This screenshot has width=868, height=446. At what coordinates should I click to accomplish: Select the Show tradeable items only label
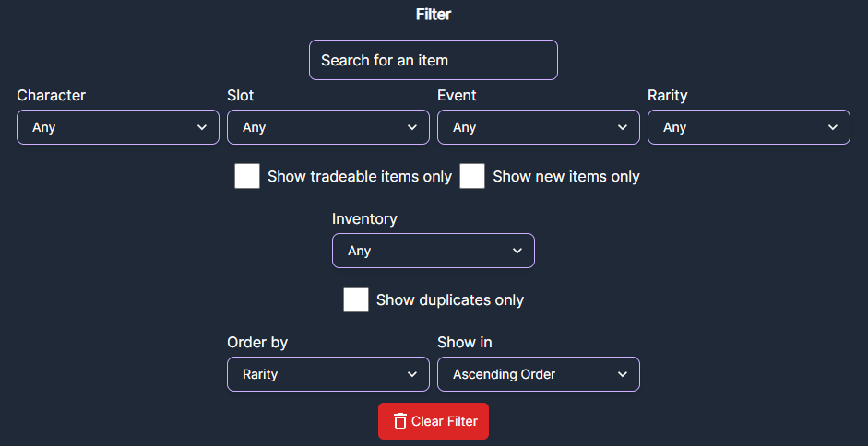click(x=360, y=177)
